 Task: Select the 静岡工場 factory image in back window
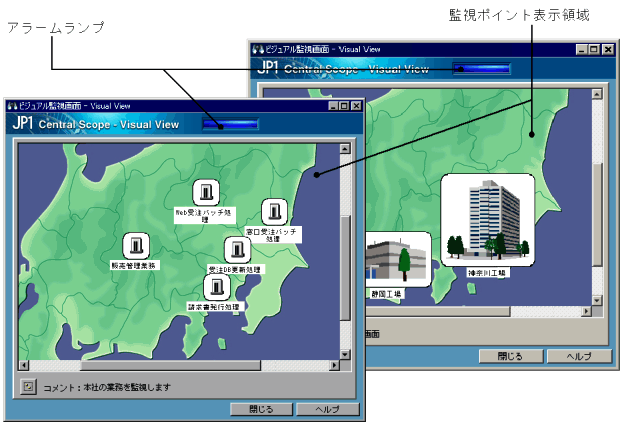click(398, 260)
